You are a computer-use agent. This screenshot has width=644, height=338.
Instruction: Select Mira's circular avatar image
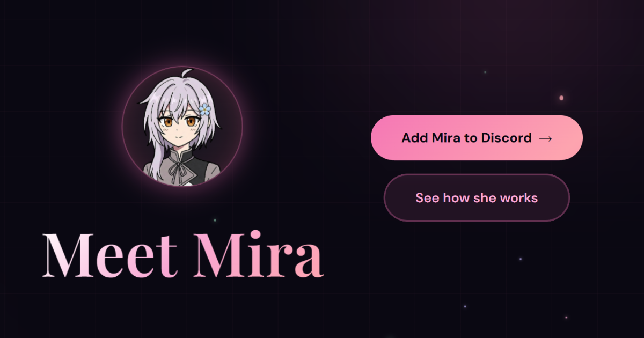click(x=182, y=127)
